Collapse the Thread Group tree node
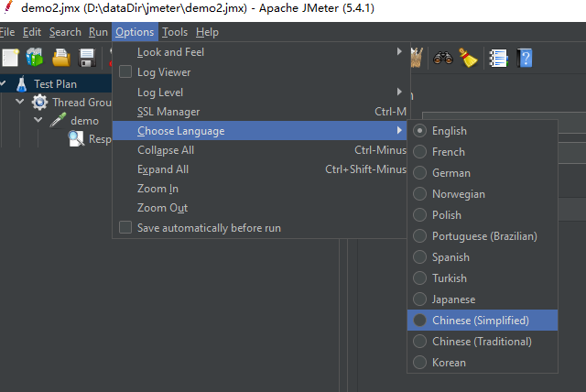Image resolution: width=586 pixels, height=392 pixels. pyautogui.click(x=20, y=102)
